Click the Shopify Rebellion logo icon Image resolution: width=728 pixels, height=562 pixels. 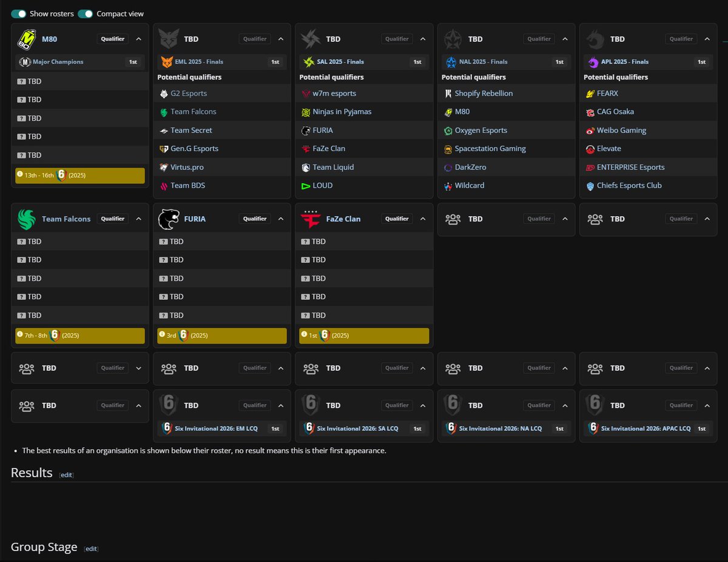pos(448,93)
